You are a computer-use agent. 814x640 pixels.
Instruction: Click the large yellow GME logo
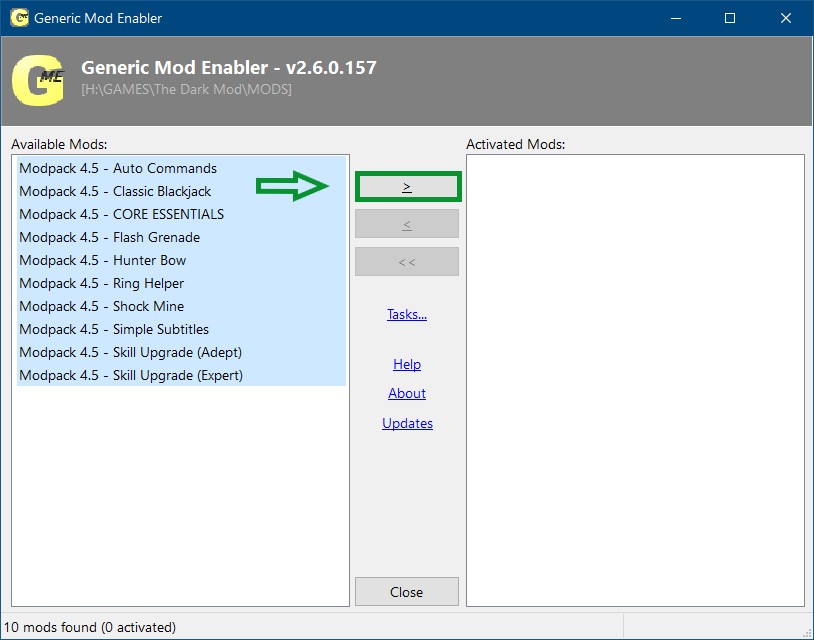(x=38, y=80)
